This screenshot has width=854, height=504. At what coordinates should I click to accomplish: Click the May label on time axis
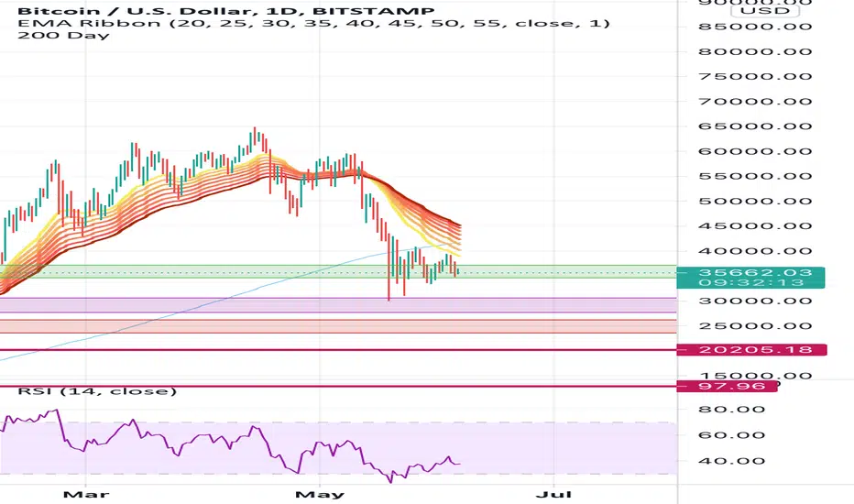coord(320,495)
